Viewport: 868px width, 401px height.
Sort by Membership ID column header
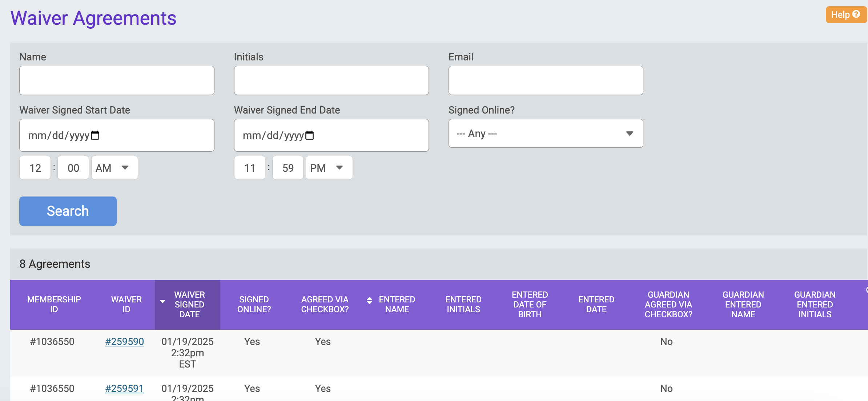click(54, 304)
